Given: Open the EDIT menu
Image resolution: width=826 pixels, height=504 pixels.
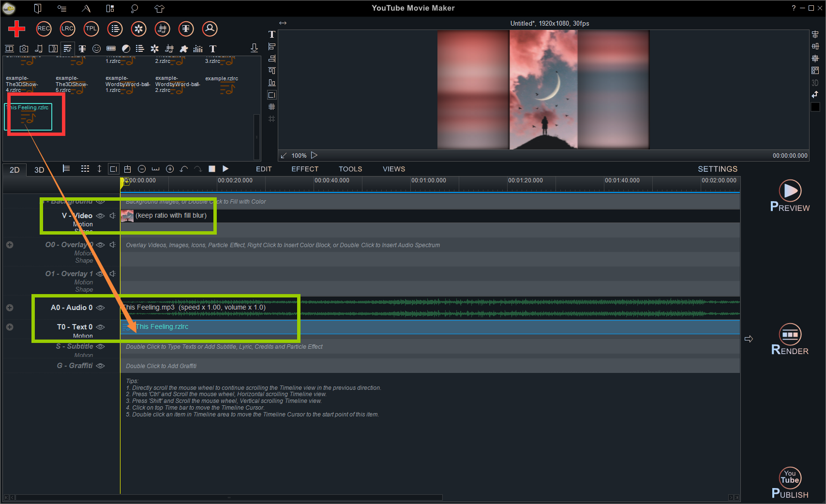Looking at the screenshot, I should 264,169.
